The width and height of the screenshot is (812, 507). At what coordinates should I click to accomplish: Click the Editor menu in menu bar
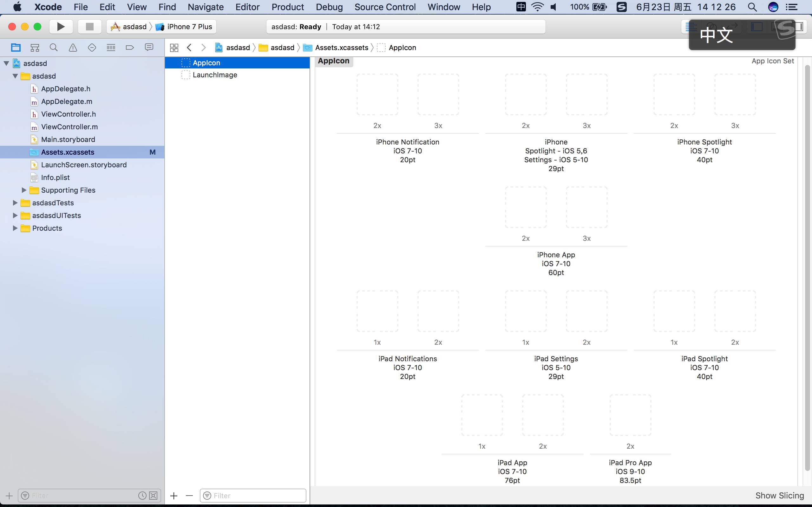pos(246,6)
